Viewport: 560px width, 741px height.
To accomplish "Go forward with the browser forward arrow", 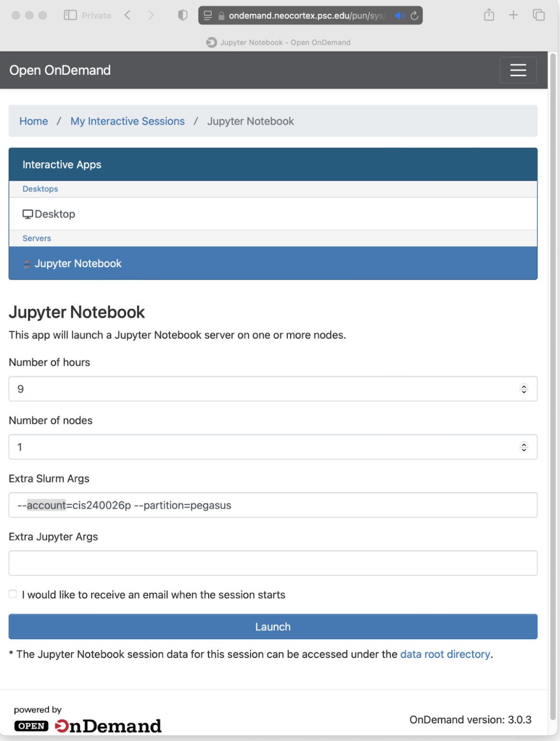I will point(151,15).
